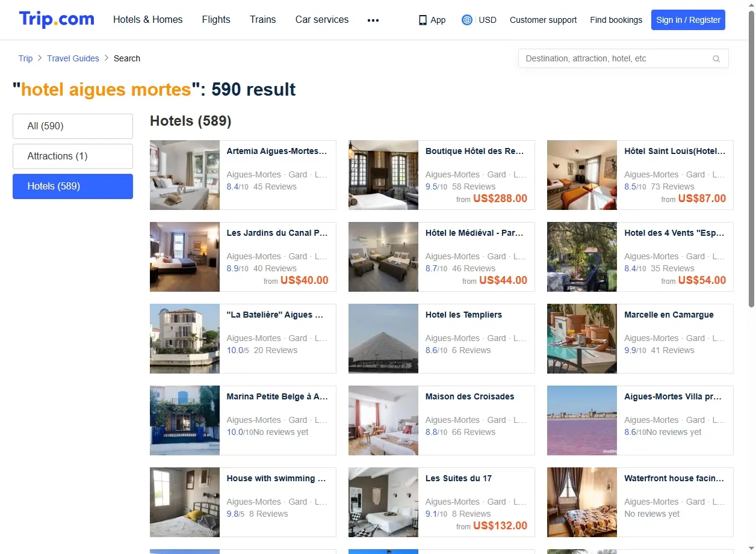Click the US$87.00 price
This screenshot has width=756, height=554.
click(702, 199)
